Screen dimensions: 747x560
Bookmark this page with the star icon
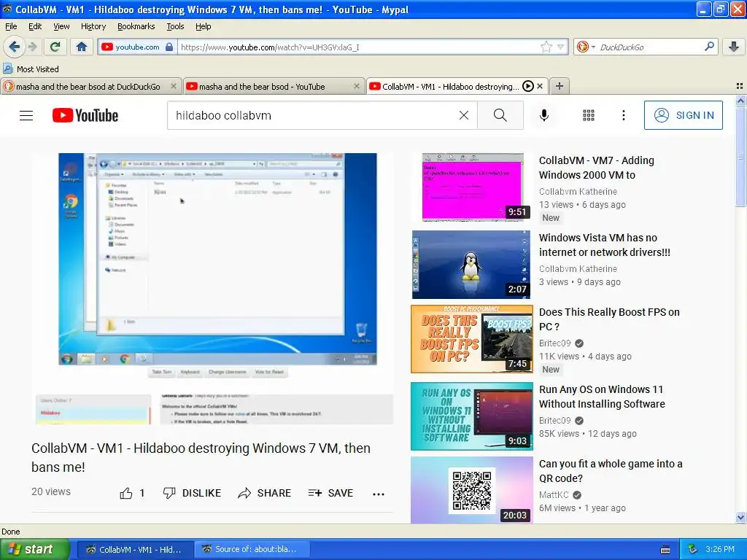(x=546, y=47)
